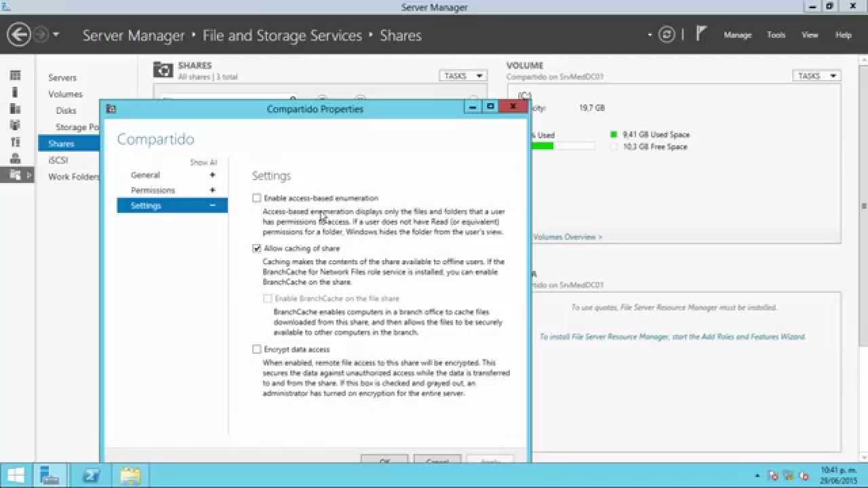
Task: Go back with the Server Manager back arrow
Action: [19, 35]
